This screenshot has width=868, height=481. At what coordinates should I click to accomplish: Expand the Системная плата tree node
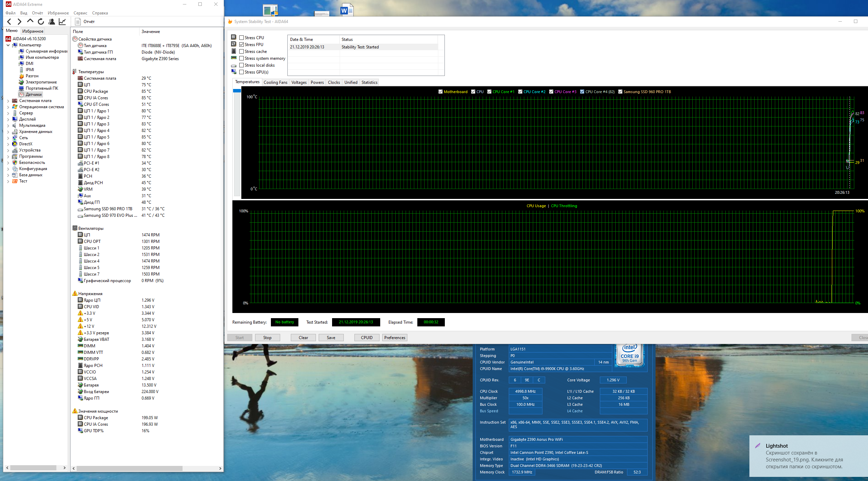(x=8, y=101)
